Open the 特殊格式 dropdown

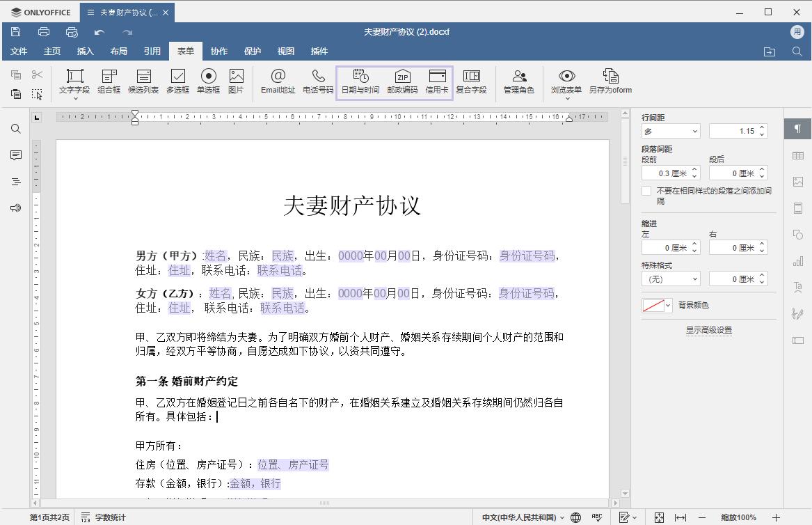669,278
